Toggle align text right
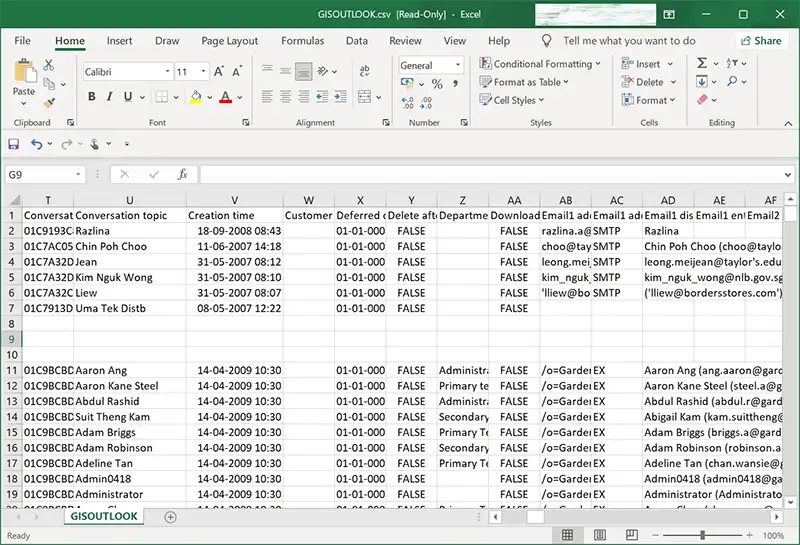Image resolution: width=800 pixels, height=545 pixels. (x=304, y=96)
